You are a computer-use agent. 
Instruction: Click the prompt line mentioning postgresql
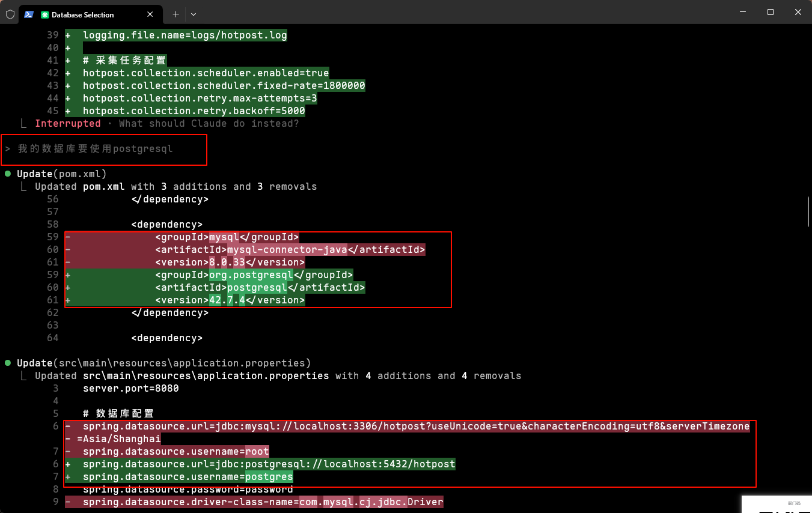tap(96, 148)
